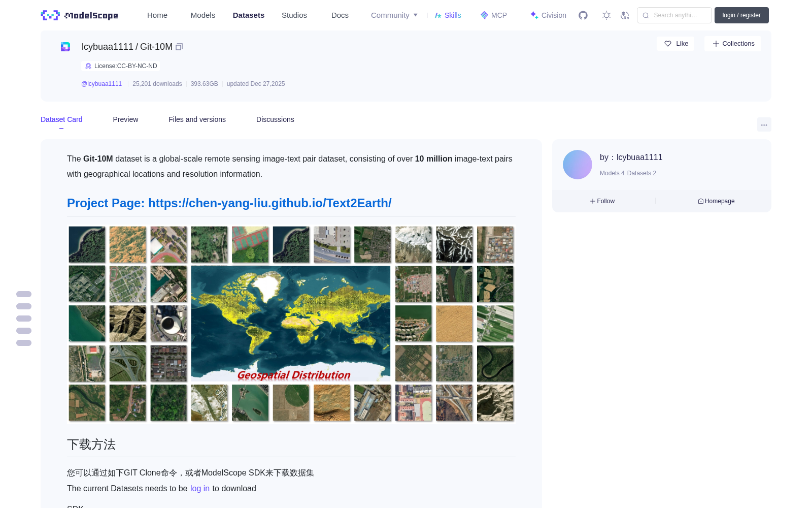Image resolution: width=812 pixels, height=508 pixels.
Task: Click the 下载方法 heading
Action: 91,444
